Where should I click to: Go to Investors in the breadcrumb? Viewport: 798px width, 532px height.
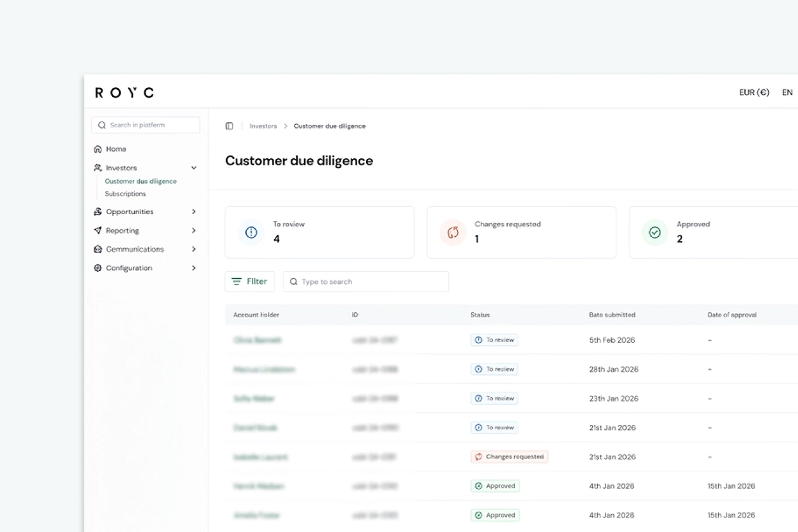(x=263, y=126)
